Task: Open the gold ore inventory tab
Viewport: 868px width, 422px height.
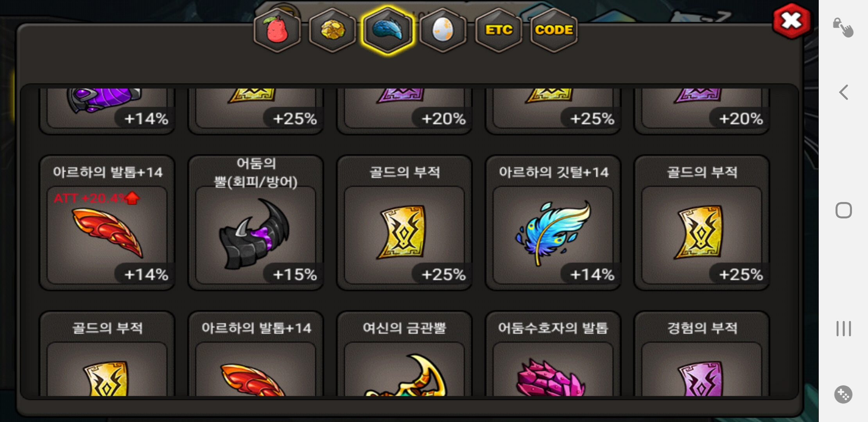Action: [333, 30]
